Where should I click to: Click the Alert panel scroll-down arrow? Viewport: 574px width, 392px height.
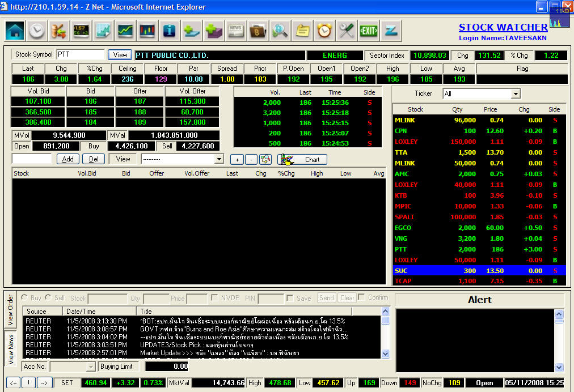coord(559,368)
